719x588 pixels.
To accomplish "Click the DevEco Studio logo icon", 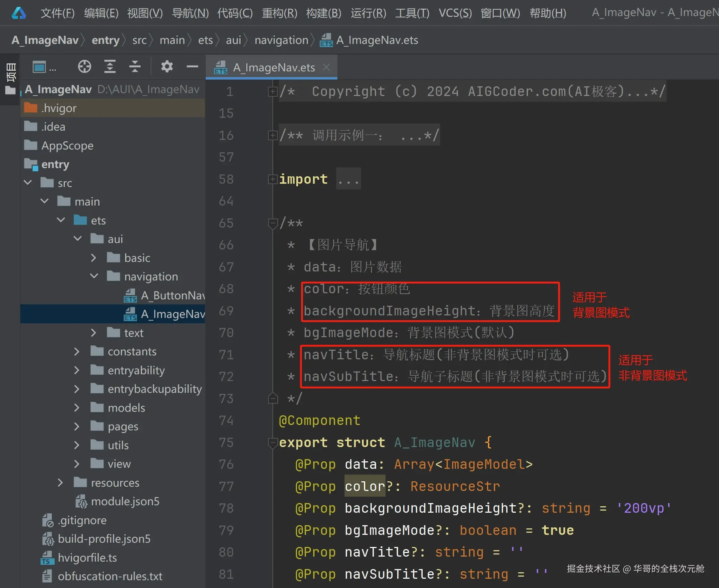I will pyautogui.click(x=19, y=14).
